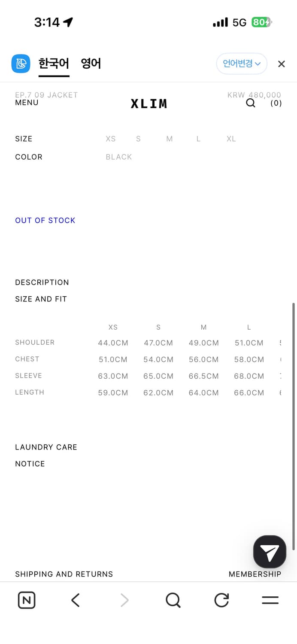
Task: Open the store search magnifier icon
Action: point(251,103)
